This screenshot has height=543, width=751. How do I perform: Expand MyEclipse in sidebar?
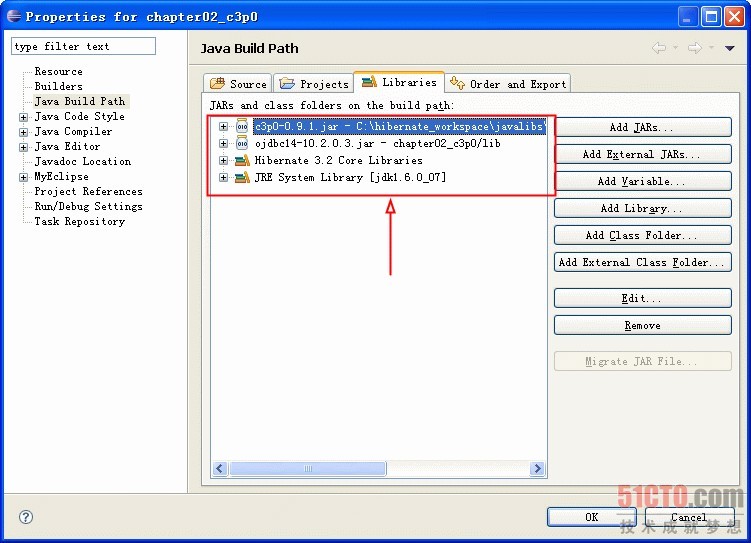23,177
